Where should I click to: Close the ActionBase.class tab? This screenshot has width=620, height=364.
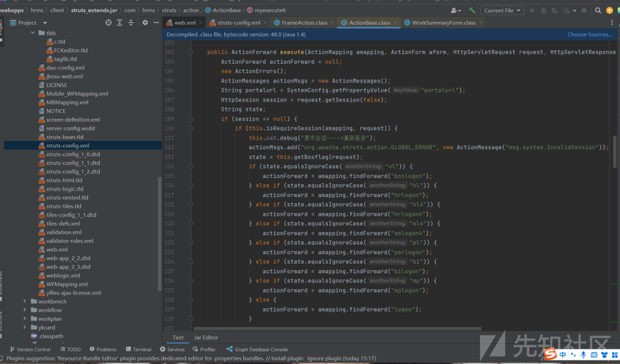pyautogui.click(x=395, y=22)
